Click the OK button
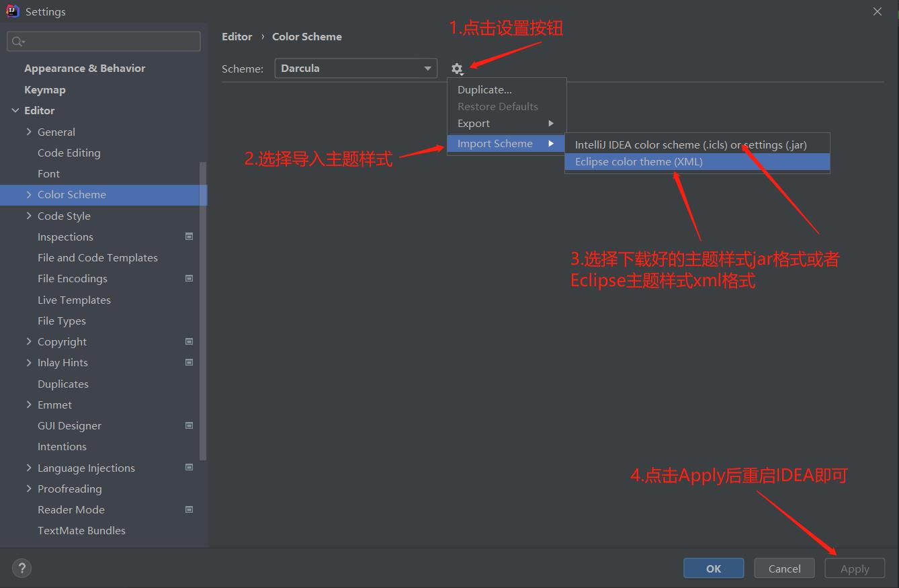Viewport: 899px width, 588px height. pos(714,569)
